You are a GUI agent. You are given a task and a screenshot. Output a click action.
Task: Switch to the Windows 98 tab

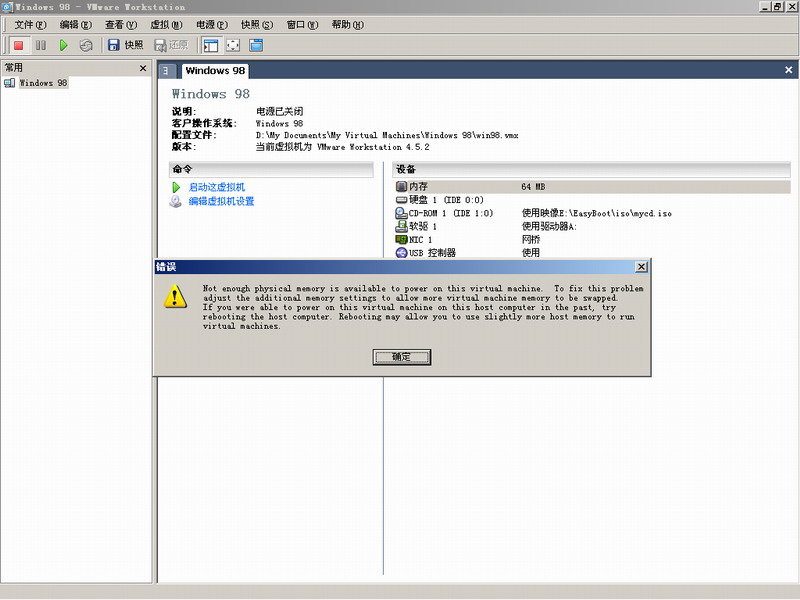coord(215,71)
